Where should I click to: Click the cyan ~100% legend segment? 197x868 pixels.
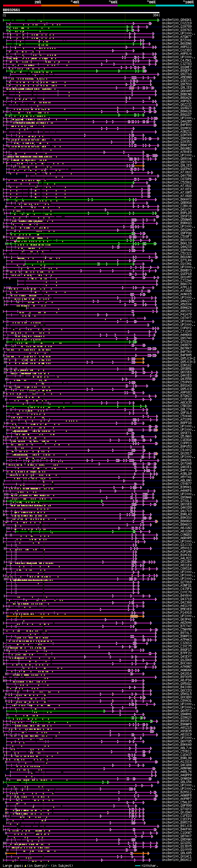click(175, 6)
